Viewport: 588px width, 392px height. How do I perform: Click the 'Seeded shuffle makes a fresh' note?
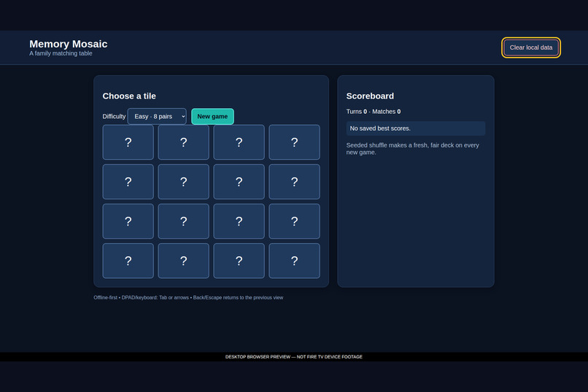click(x=412, y=148)
